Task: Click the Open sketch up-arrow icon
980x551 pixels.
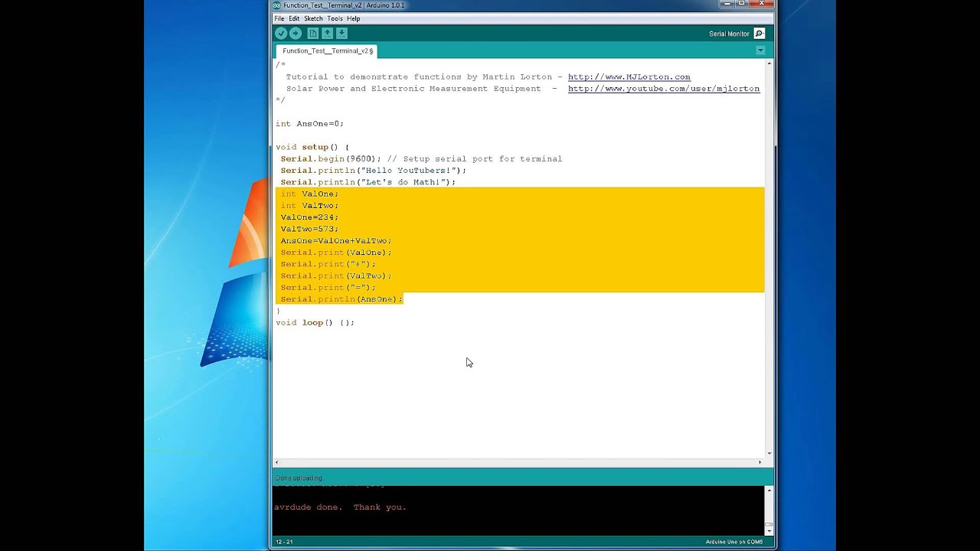Action: (327, 34)
